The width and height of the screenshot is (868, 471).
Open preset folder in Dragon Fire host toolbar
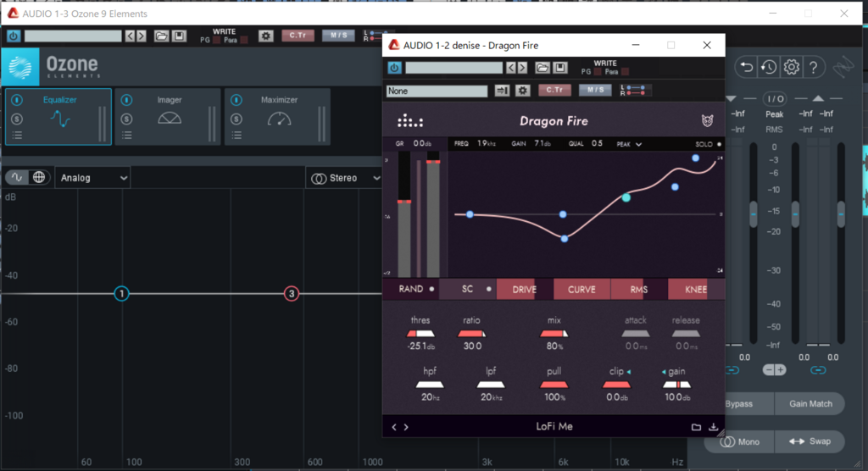pos(542,68)
